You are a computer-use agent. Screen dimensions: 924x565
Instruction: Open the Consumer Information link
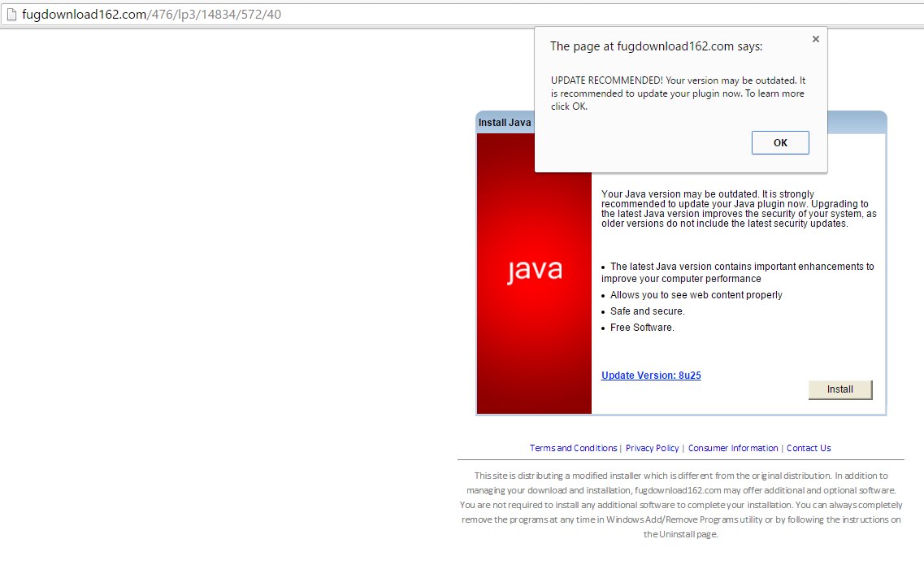(733, 448)
